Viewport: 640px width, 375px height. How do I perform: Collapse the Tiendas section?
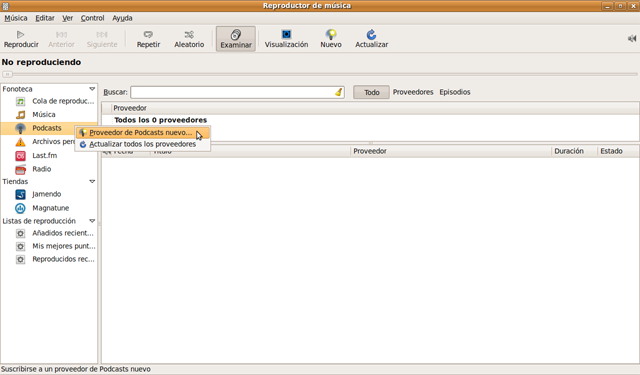pyautogui.click(x=92, y=182)
